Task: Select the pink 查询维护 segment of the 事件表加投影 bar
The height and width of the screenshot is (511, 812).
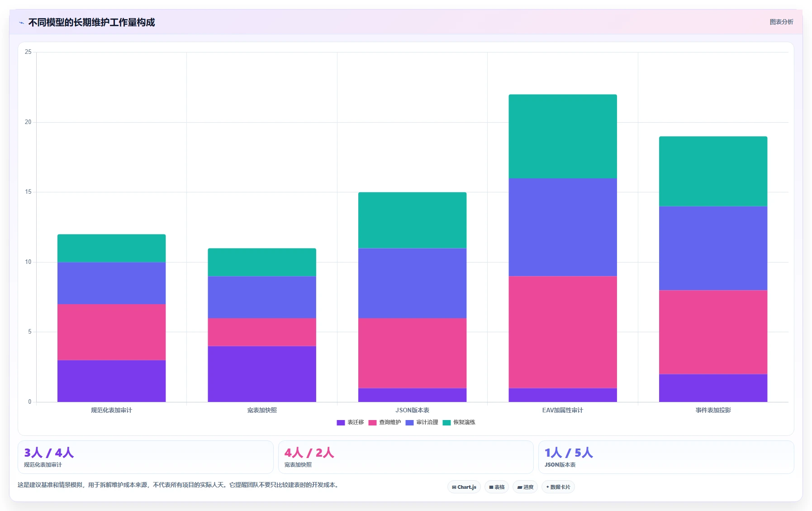Action: pyautogui.click(x=713, y=332)
